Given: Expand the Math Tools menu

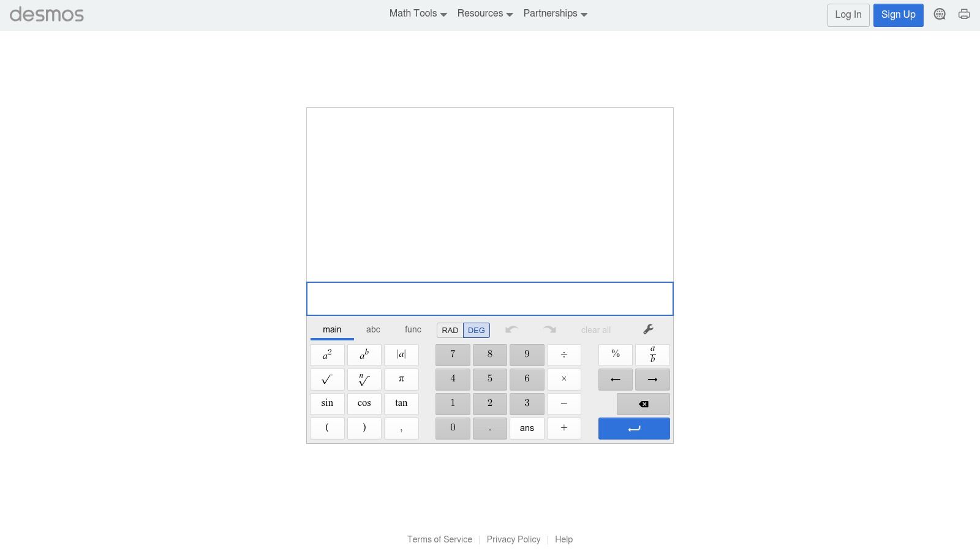Looking at the screenshot, I should [418, 13].
